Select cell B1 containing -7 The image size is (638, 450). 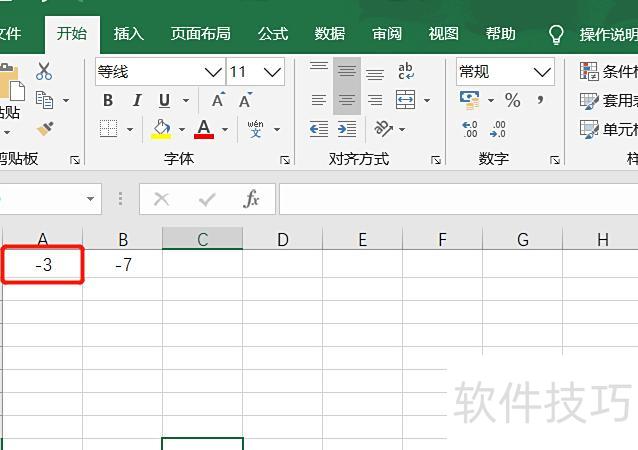tap(123, 265)
